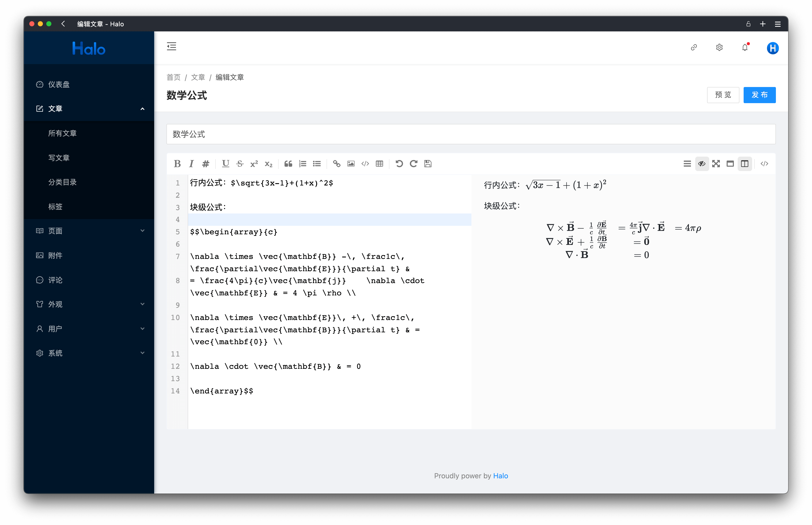Click the line with $$\begin{array}{c}

pos(329,232)
